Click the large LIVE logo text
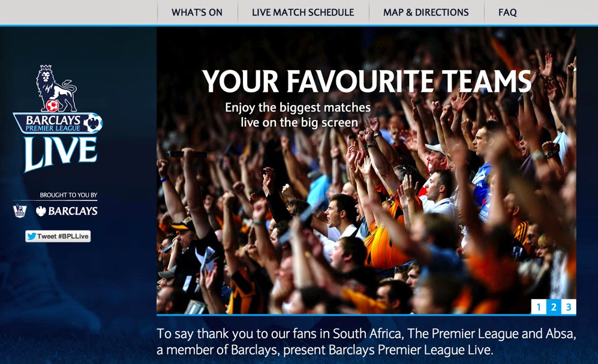 [61, 154]
